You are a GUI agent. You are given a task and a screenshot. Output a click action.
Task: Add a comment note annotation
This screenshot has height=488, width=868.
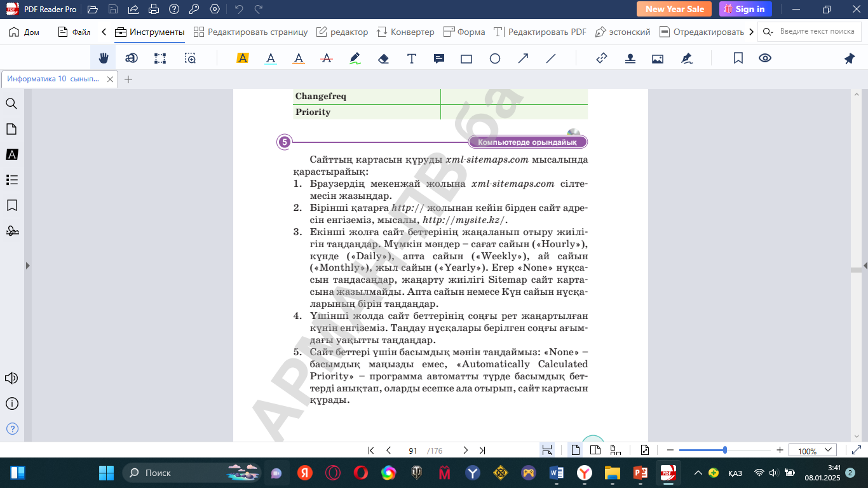(x=438, y=58)
